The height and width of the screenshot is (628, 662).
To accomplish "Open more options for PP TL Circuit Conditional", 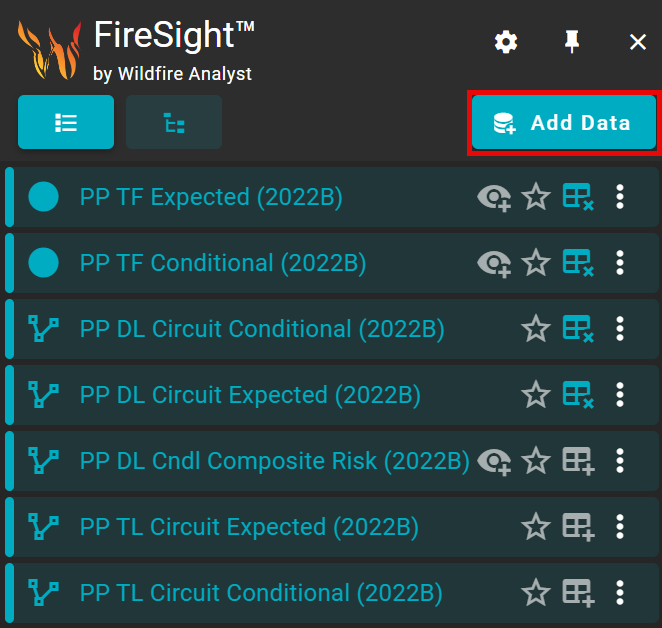I will coord(620,593).
